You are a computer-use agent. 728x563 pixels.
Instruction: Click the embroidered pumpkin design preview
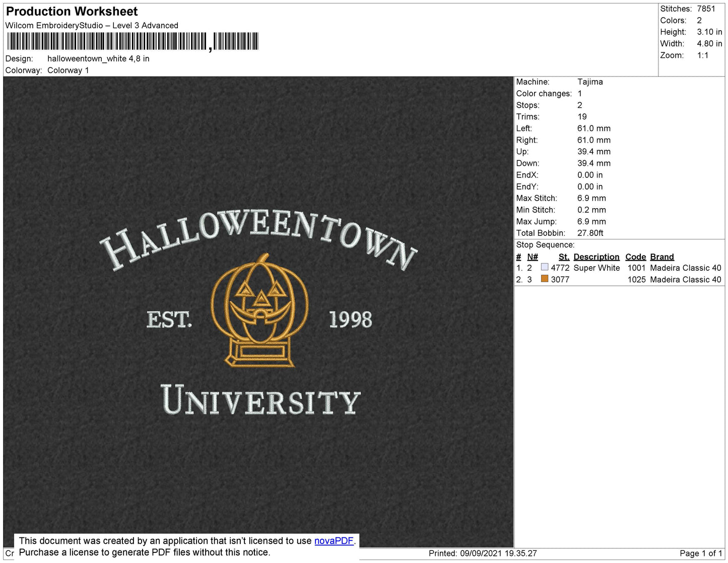pos(260,310)
